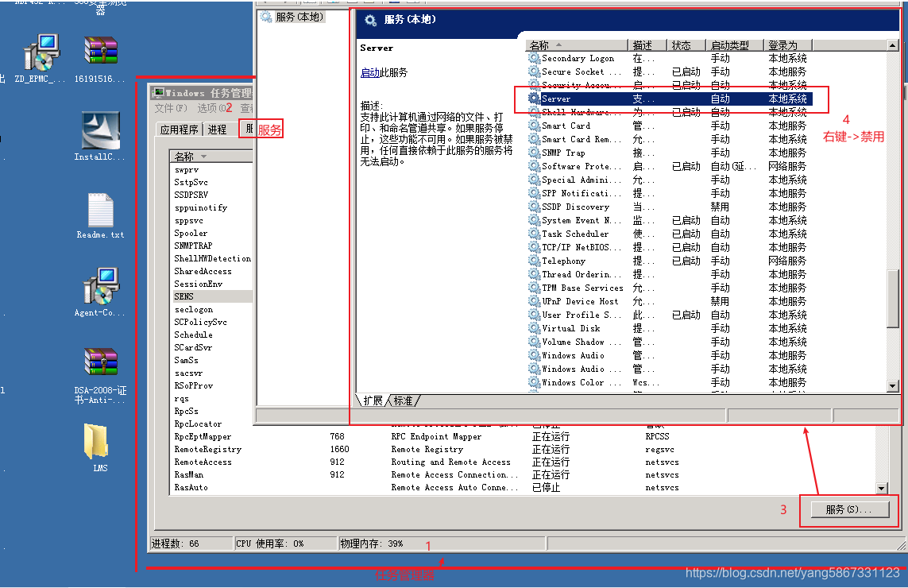908x588 pixels.
Task: Click the TPM Base Services gear icon
Action: pyautogui.click(x=533, y=288)
